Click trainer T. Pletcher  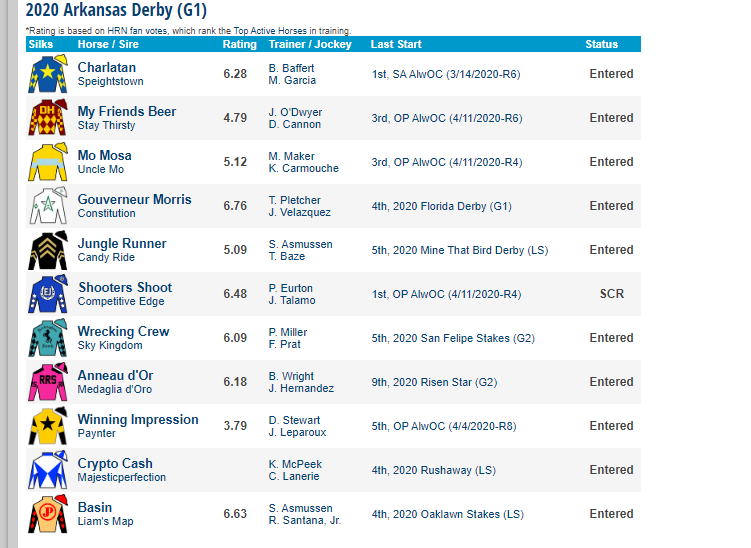click(295, 200)
